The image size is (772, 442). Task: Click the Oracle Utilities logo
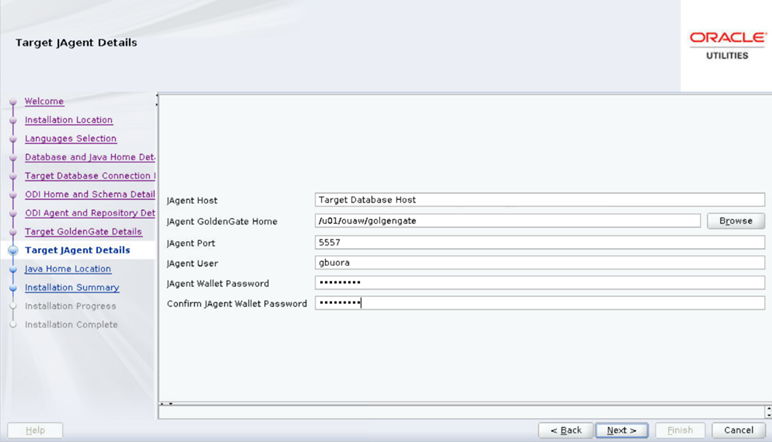[x=727, y=46]
